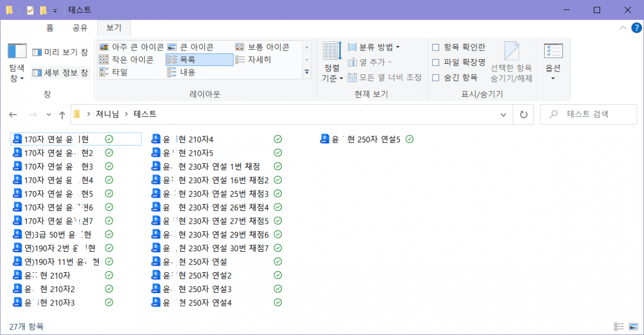This screenshot has height=335, width=644.
Task: Enable the Item check boxes (항목 확인란) checkbox
Action: coord(436,47)
